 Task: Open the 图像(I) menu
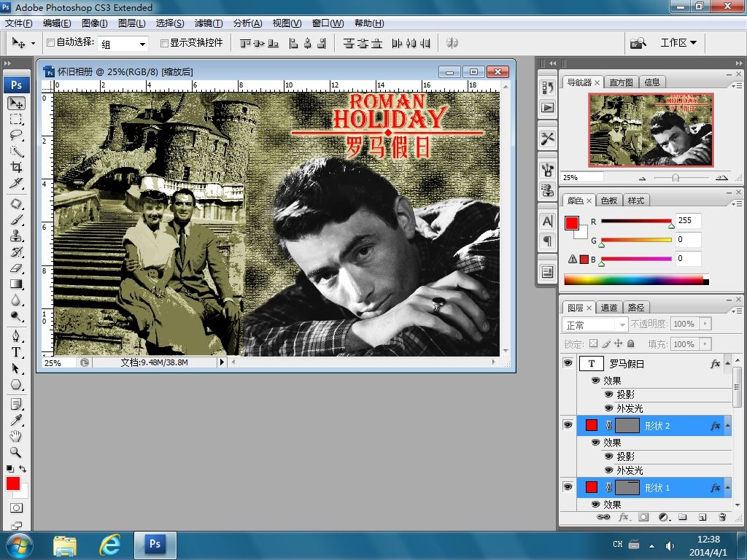pyautogui.click(x=94, y=23)
